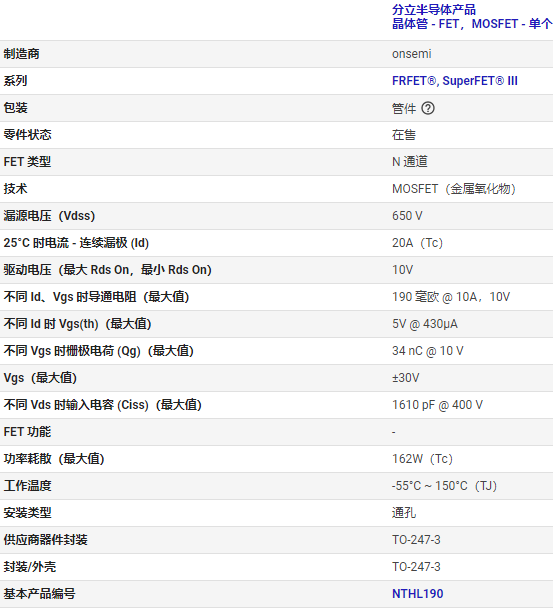
Task: Open the FRFET®, SuperFET® III series link
Action: (x=455, y=81)
